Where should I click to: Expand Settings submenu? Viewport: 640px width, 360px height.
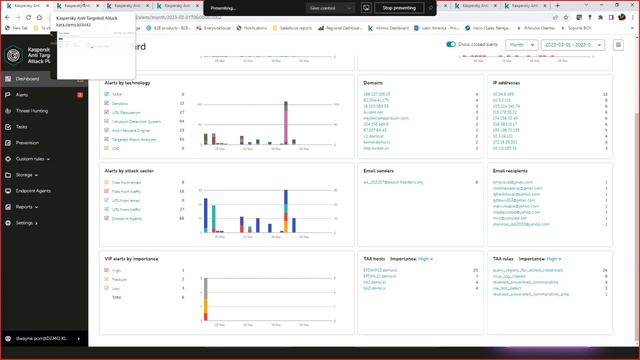(27, 223)
